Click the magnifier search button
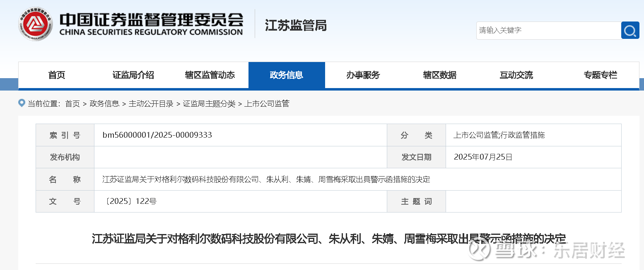 pos(630,30)
